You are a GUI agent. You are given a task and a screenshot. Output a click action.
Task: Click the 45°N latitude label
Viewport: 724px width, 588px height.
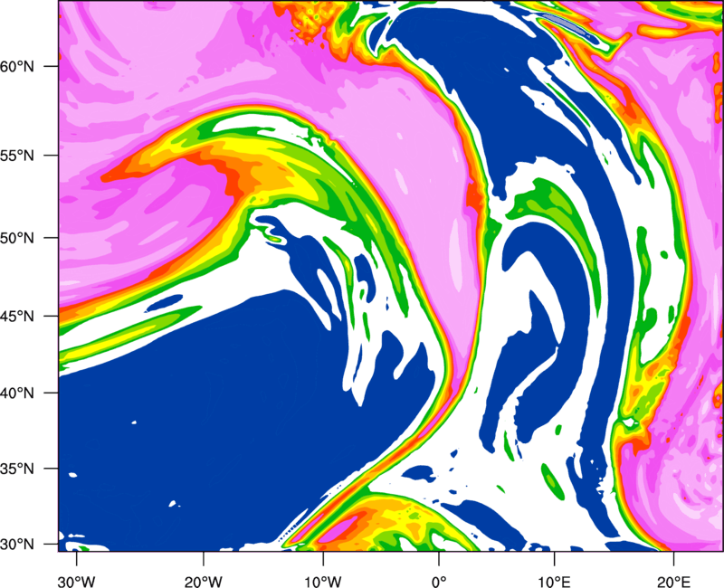click(x=17, y=317)
